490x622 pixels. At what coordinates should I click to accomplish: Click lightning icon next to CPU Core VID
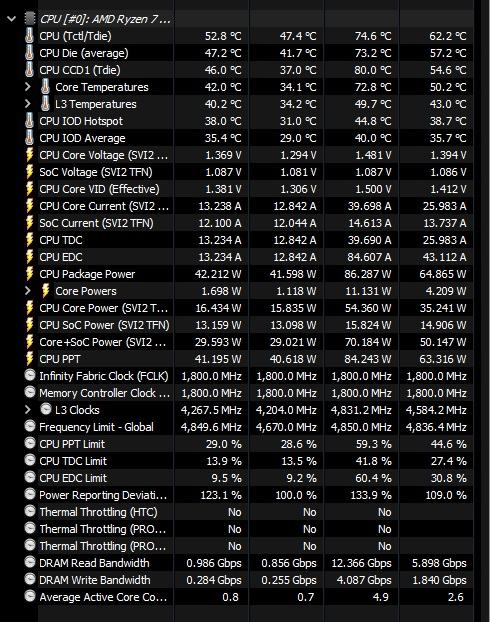[29, 189]
